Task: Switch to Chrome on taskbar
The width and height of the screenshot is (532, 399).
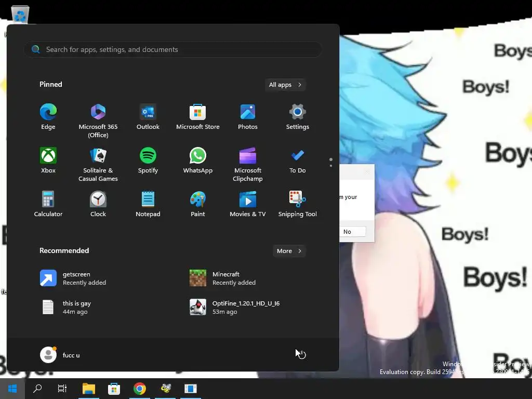Action: [140, 389]
